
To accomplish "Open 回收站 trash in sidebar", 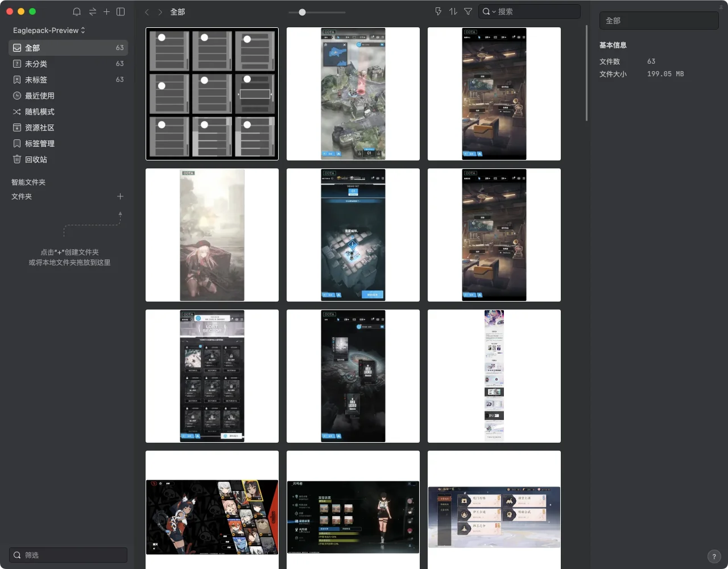I will coord(36,159).
